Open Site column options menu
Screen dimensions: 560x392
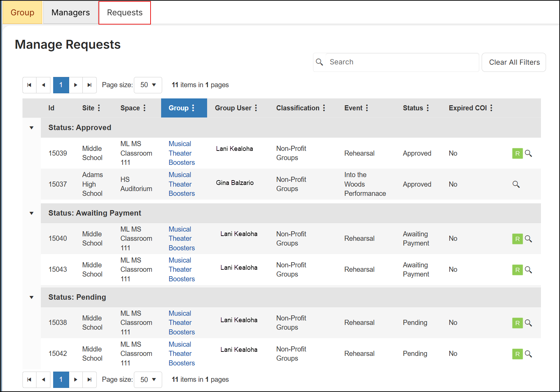coord(99,108)
